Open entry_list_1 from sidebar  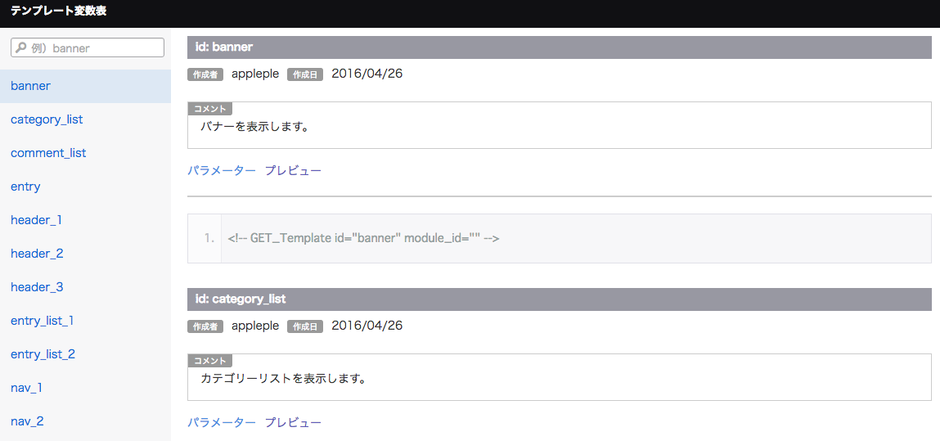42,321
